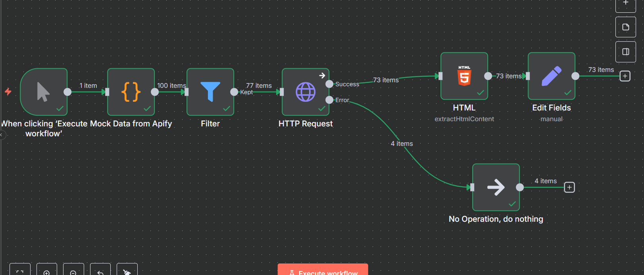This screenshot has width=644, height=275.
Task: Add node after No Operation output
Action: point(569,187)
